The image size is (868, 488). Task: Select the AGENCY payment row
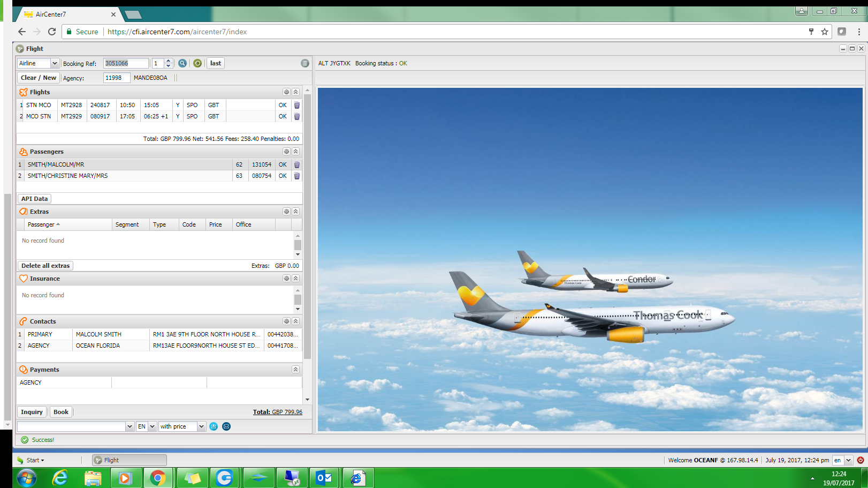(x=159, y=382)
